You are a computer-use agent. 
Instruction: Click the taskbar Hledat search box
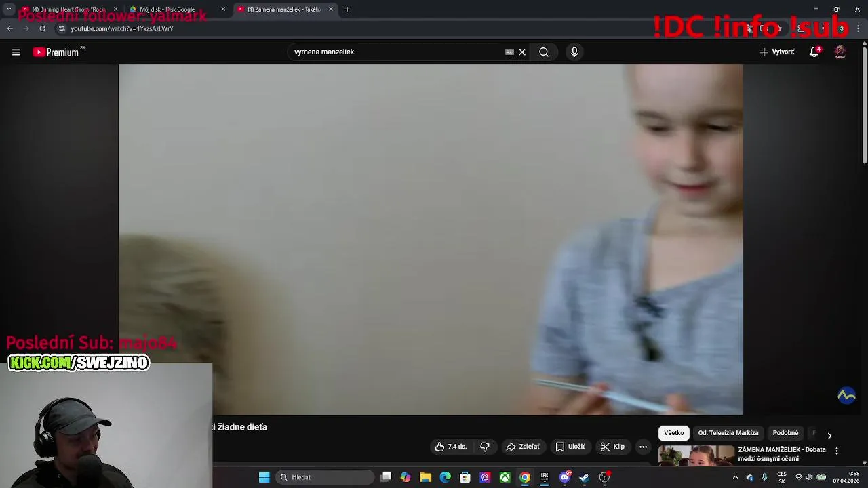325,477
